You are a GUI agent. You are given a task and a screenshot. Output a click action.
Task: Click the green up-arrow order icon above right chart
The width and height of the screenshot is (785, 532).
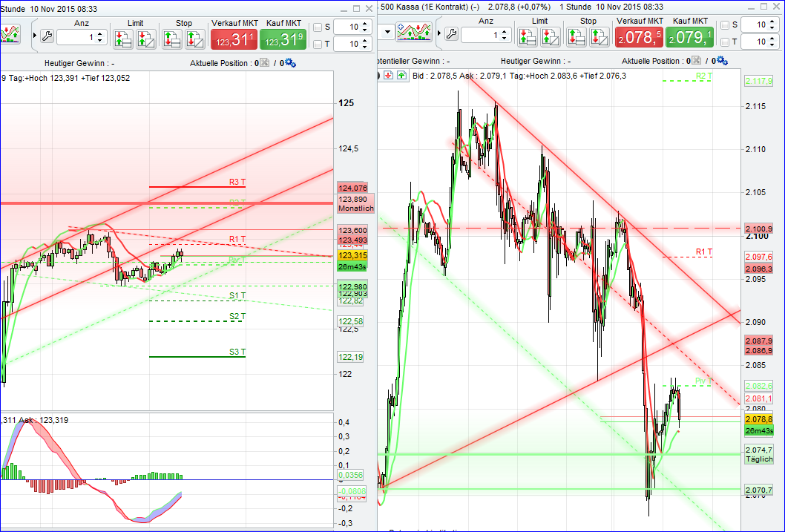(401, 75)
